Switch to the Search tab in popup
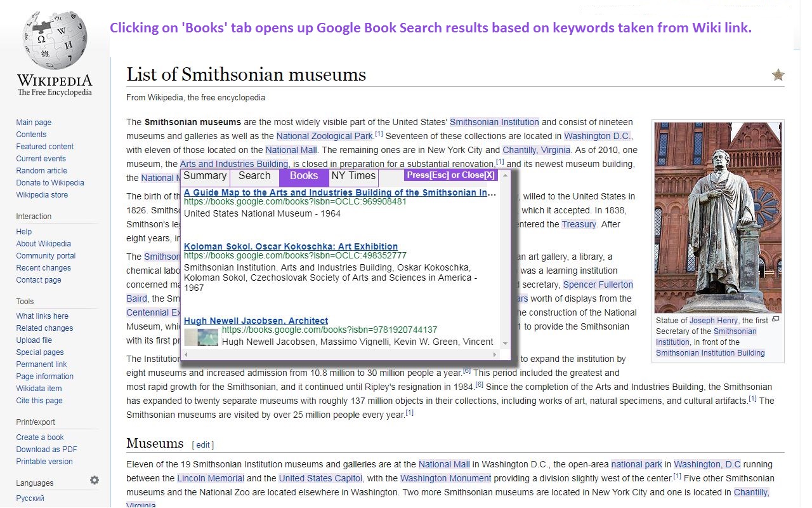The image size is (812, 508). (x=254, y=176)
